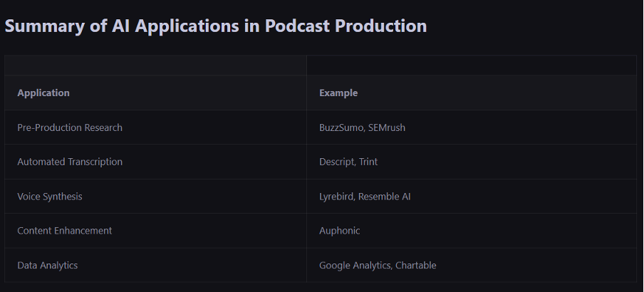Click the 'Google Analytics, Chartable' cell
The image size is (644, 292).
(472, 266)
